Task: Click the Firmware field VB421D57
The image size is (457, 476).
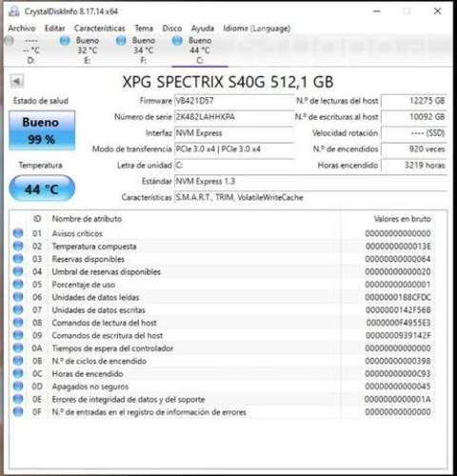Action: click(x=234, y=101)
